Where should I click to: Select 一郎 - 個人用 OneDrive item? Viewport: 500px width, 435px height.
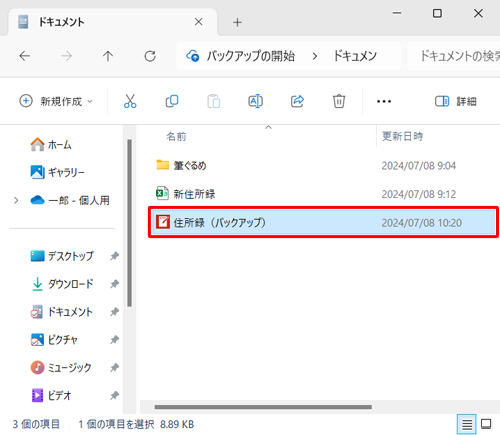pos(70,200)
